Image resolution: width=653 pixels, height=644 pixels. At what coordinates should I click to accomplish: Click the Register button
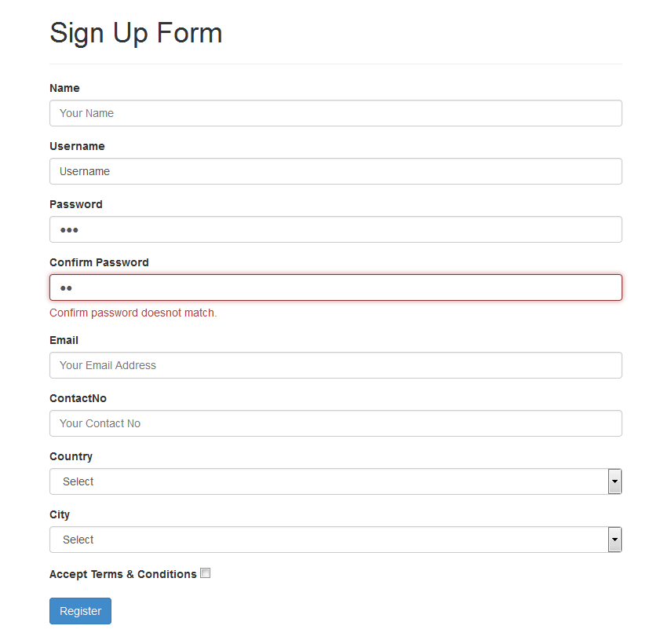point(80,610)
